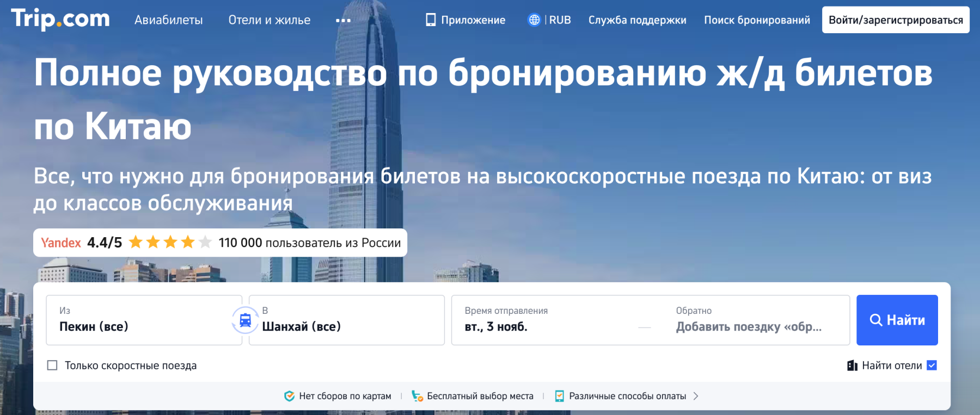This screenshot has width=980, height=415.
Task: Edit the destination field Шанхай (все)
Action: pyautogui.click(x=347, y=320)
